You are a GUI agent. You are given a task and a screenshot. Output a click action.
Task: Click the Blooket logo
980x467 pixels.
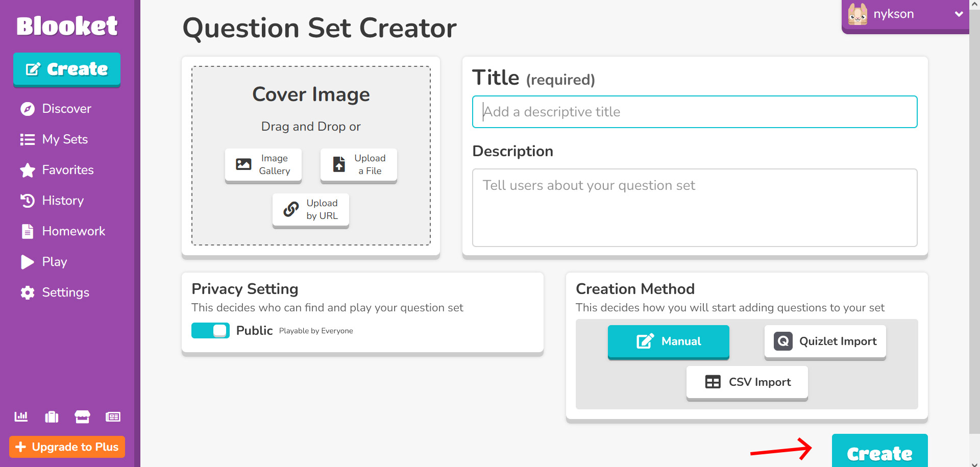pos(67,26)
